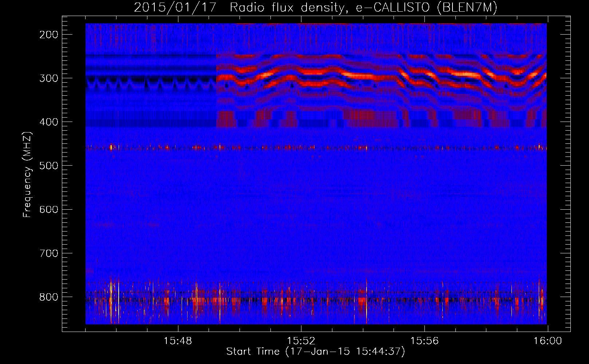Viewport: 589px width, 364px height.
Task: Click the 15:52 time tick label
Action: click(301, 341)
